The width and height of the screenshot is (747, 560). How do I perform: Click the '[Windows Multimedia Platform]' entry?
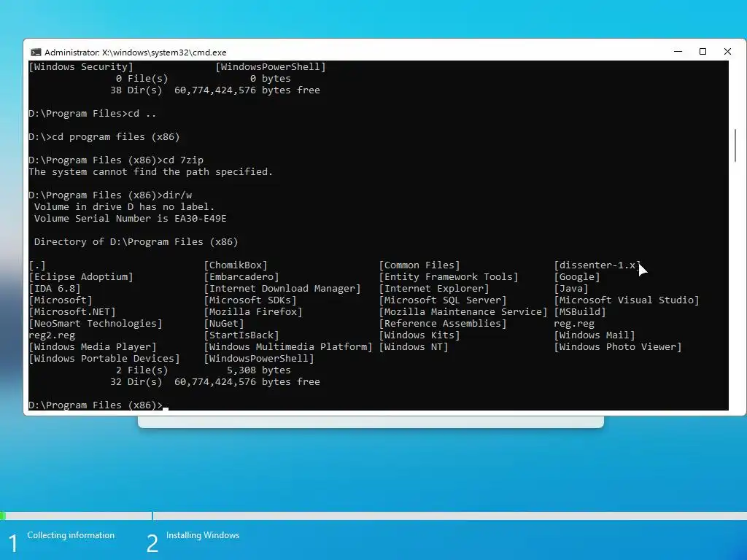287,346
